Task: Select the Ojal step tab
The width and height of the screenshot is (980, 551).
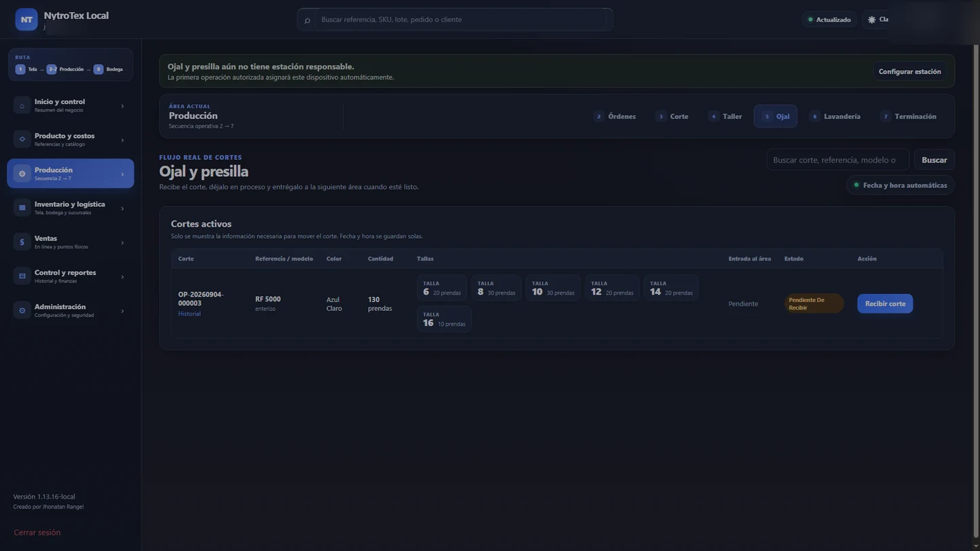Action: [x=775, y=116]
